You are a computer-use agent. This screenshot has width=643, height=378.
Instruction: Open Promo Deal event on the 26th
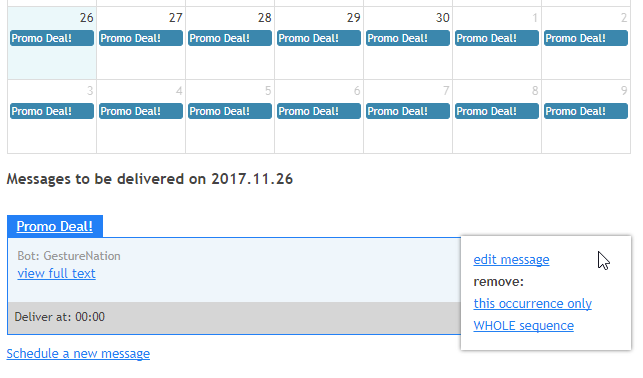coord(52,38)
